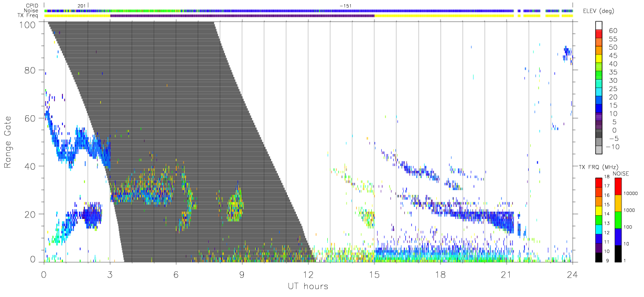This screenshot has width=644, height=297.
Task: Click the 100 label on NOISE colorbar
Action: pos(628,227)
